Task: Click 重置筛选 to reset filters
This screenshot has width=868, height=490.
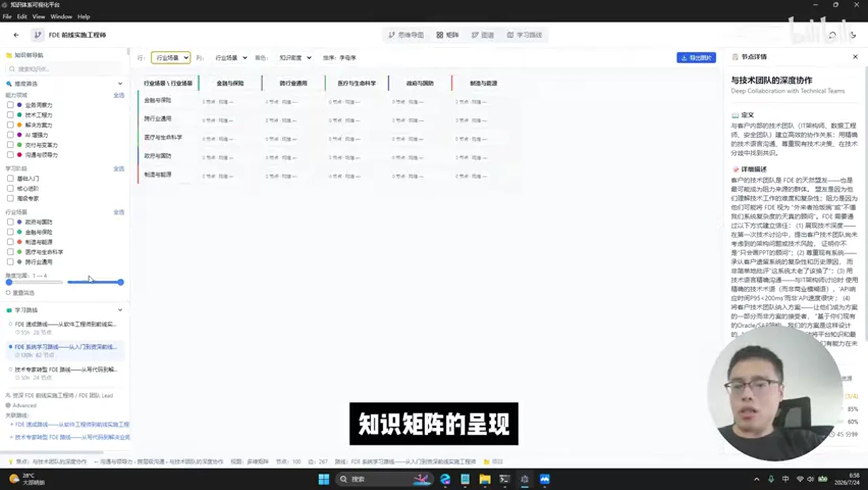Action: [x=20, y=293]
